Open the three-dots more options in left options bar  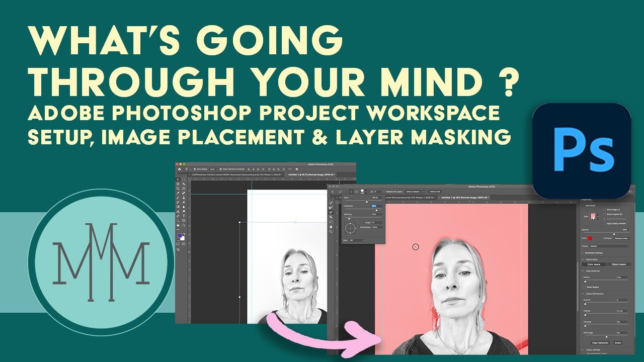click(x=290, y=169)
